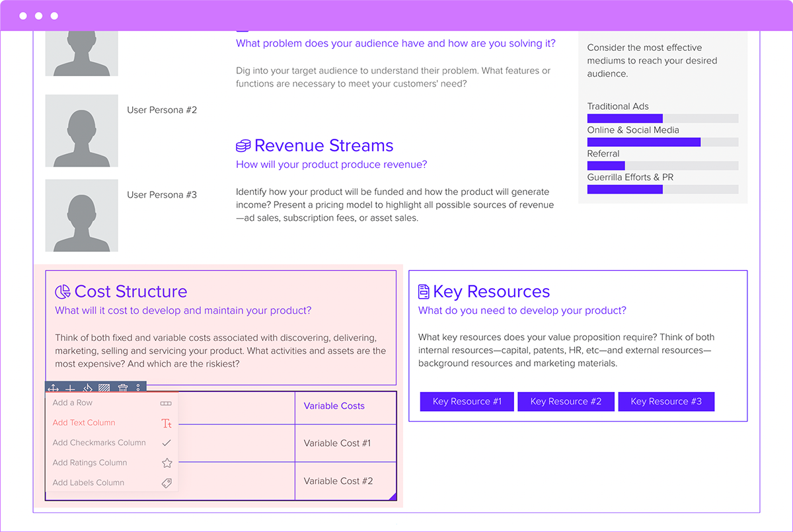The height and width of the screenshot is (532, 793).
Task: Open the fill color tool for the table
Action: [87, 388]
